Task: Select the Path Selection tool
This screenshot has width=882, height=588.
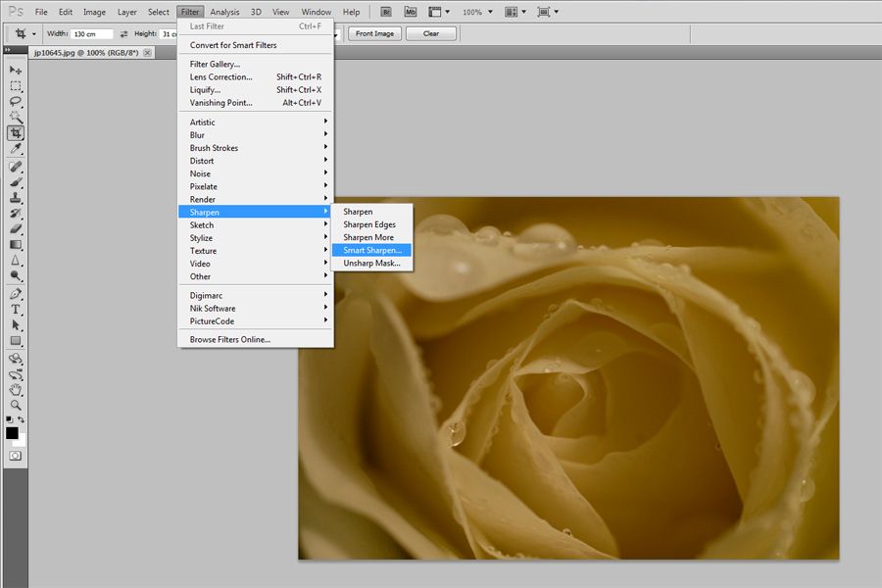Action: click(x=15, y=325)
